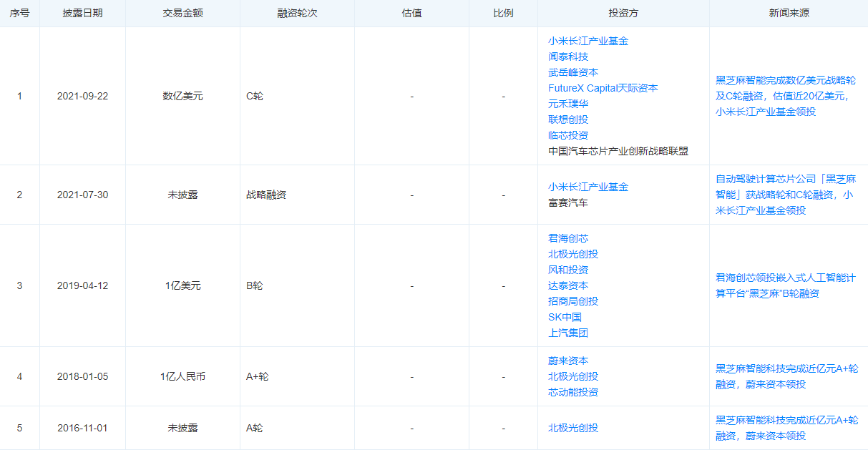Open the 君海创芯 investor link
The width and height of the screenshot is (868, 450).
click(568, 238)
